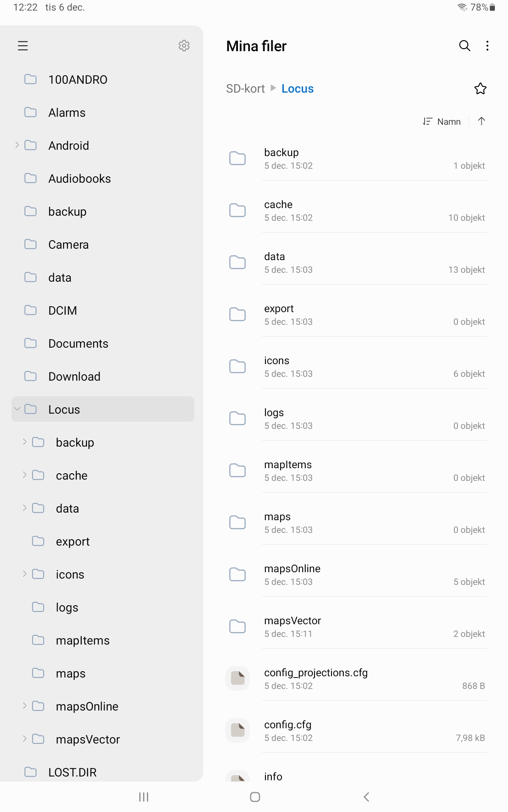Select Download folder in sidebar
Viewport: 508px width, 812px height.
pyautogui.click(x=75, y=376)
